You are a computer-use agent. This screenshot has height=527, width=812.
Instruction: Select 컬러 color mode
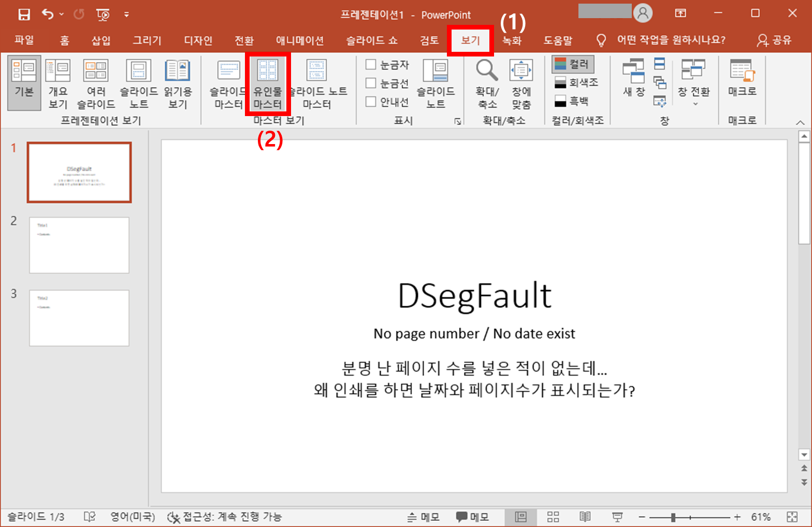(x=573, y=64)
